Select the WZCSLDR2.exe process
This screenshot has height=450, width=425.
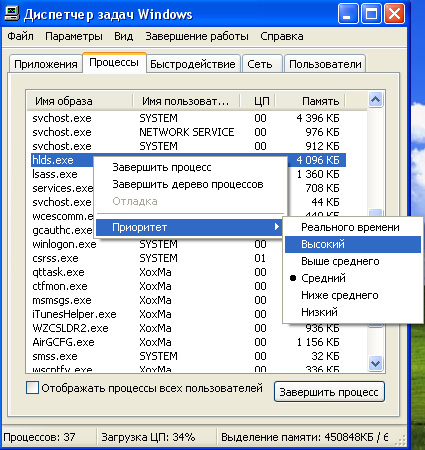click(70, 328)
